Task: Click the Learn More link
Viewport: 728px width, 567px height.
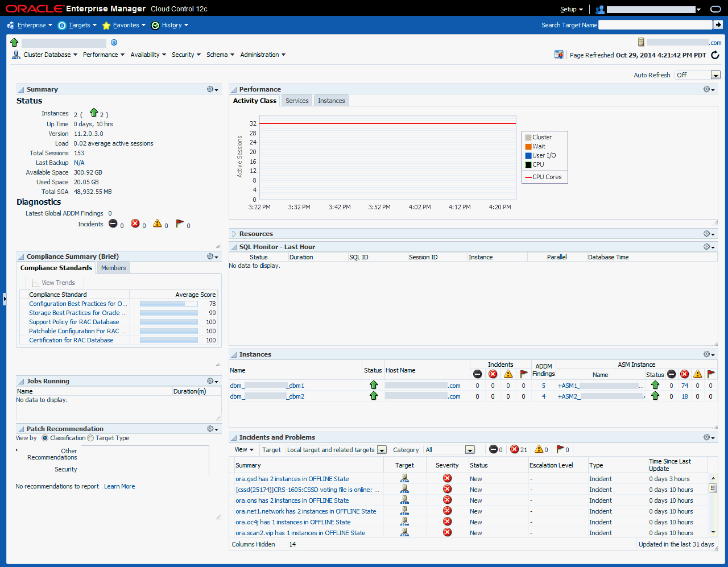Action: [119, 486]
